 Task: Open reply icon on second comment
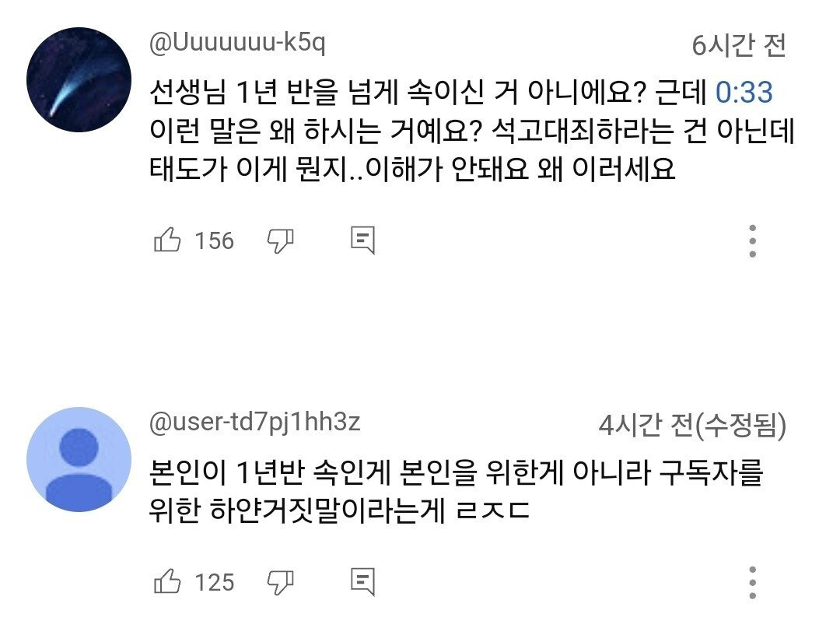click(362, 581)
